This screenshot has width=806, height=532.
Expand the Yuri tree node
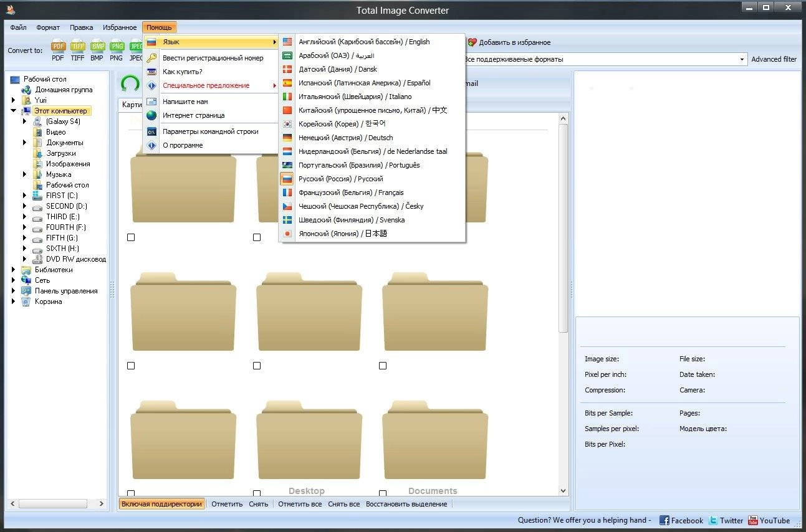tap(13, 100)
